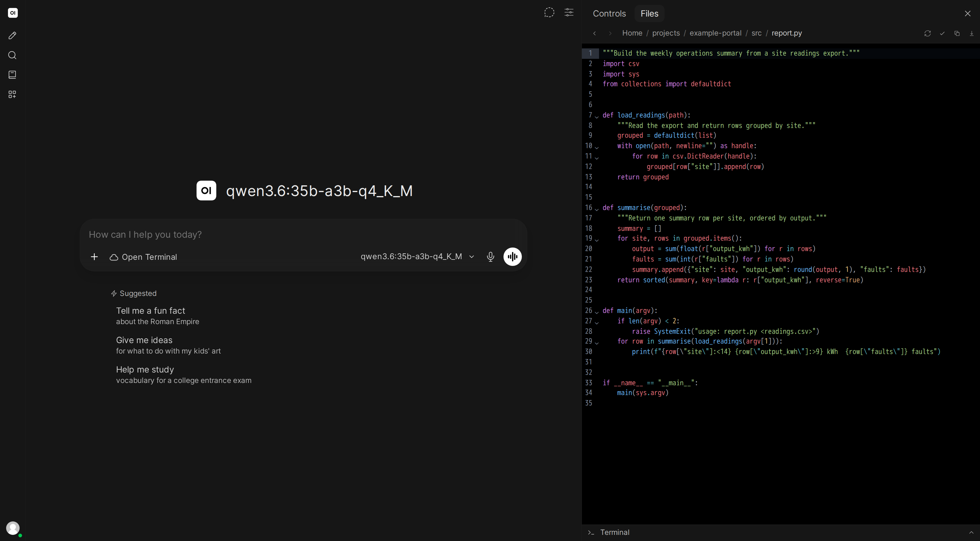The height and width of the screenshot is (541, 980).
Task: Click the Open WebUI logo icon
Action: 13,13
